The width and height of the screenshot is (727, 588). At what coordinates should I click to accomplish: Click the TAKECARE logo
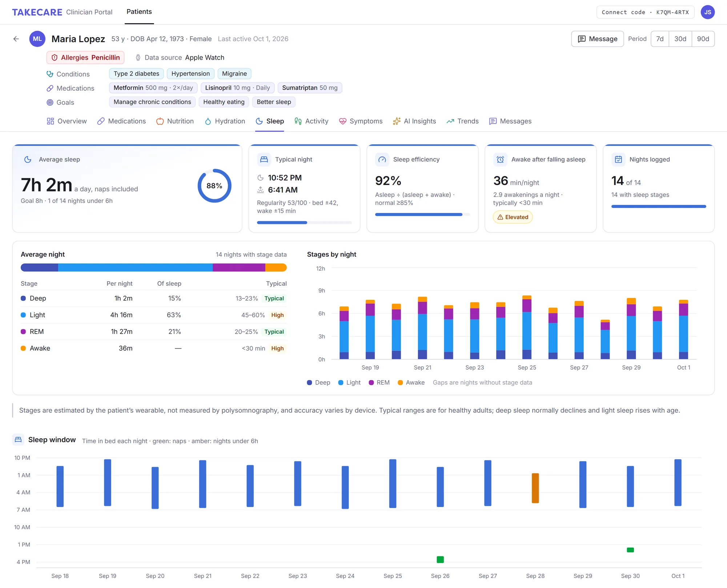point(37,12)
